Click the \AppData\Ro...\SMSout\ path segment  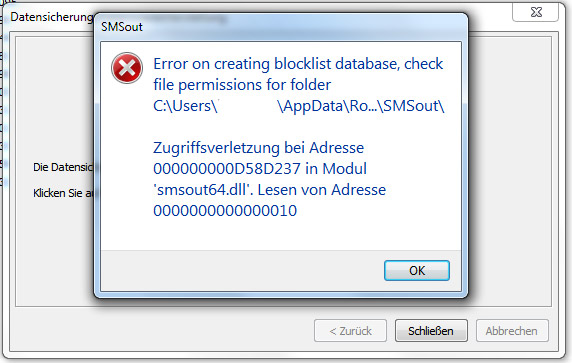(361, 106)
